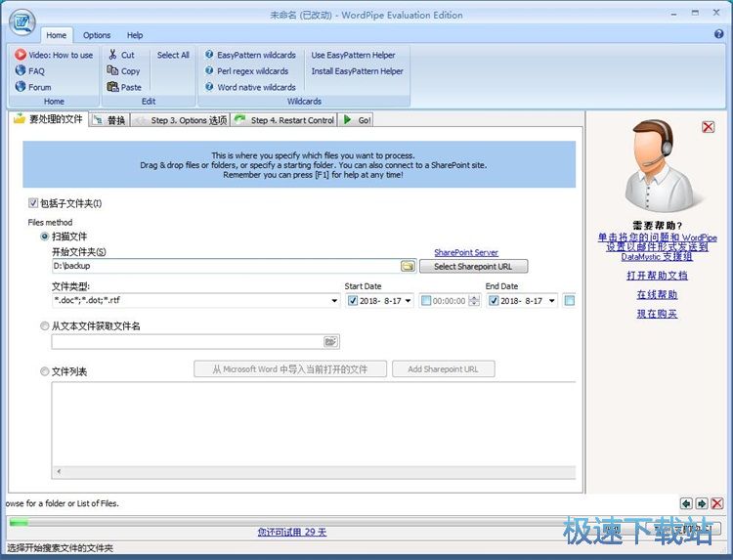Image resolution: width=733 pixels, height=560 pixels.
Task: Click inside the 文件列表 list area
Action: pyautogui.click(x=314, y=424)
